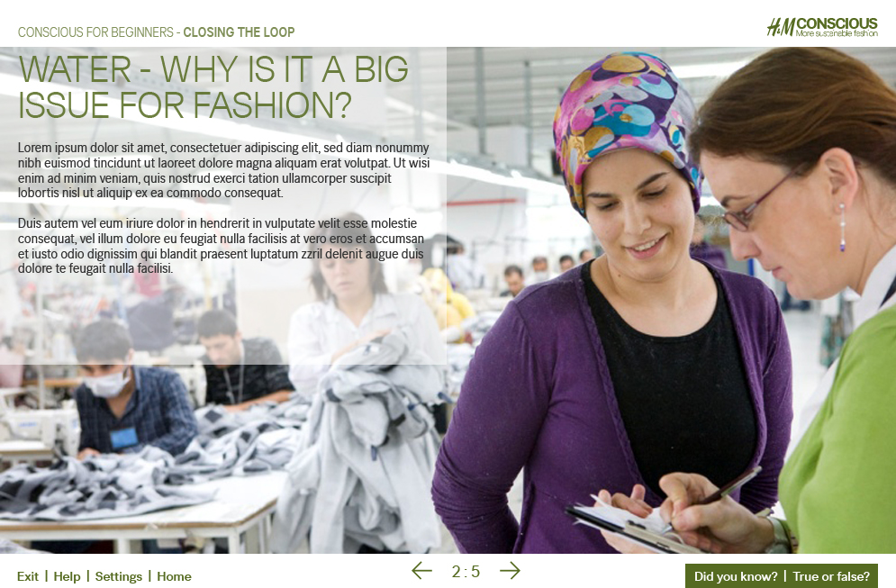Image resolution: width=896 pixels, height=588 pixels.
Task: Return Home from the footer
Action: point(175,576)
